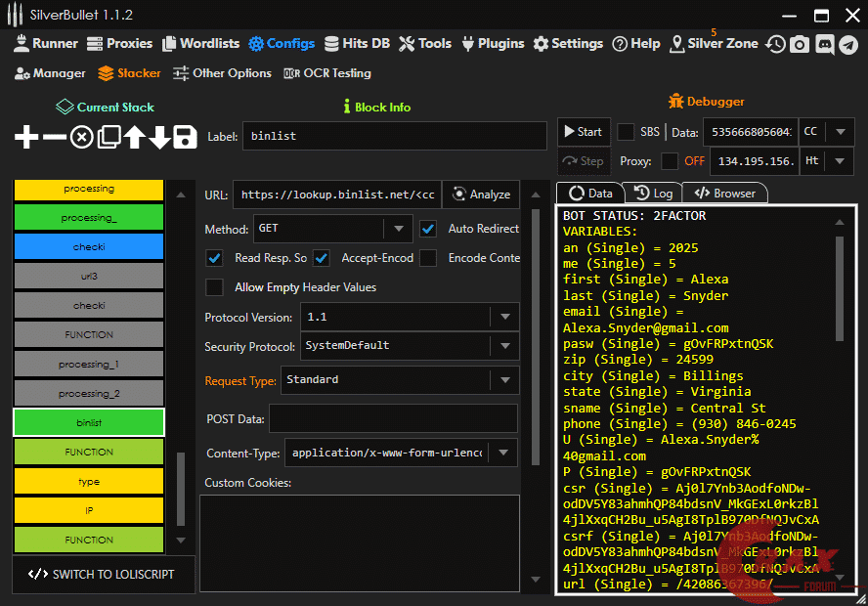Remove the selected block with minus icon
868x606 pixels.
(x=55, y=137)
